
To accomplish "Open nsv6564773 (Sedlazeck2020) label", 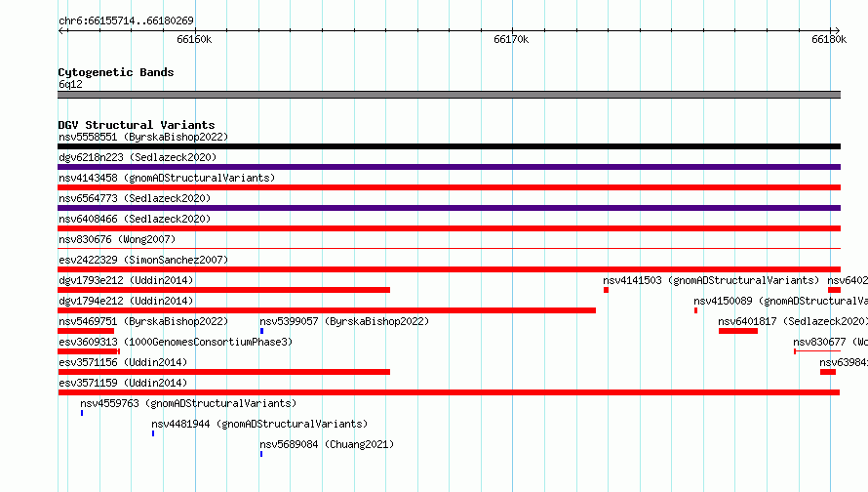I will pos(135,198).
